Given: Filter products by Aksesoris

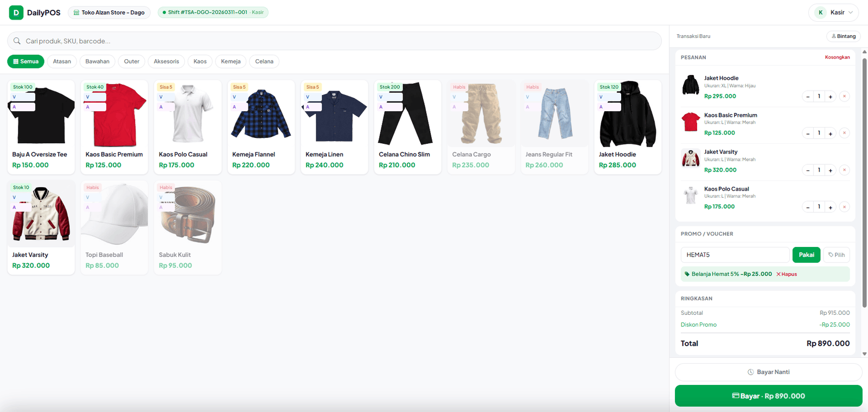Looking at the screenshot, I should click(x=166, y=61).
